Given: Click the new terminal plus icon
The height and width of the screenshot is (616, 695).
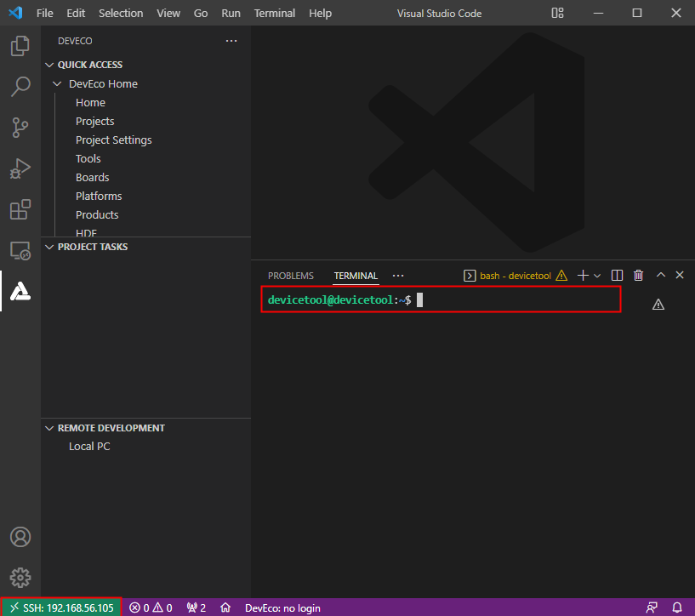Looking at the screenshot, I should tap(583, 276).
